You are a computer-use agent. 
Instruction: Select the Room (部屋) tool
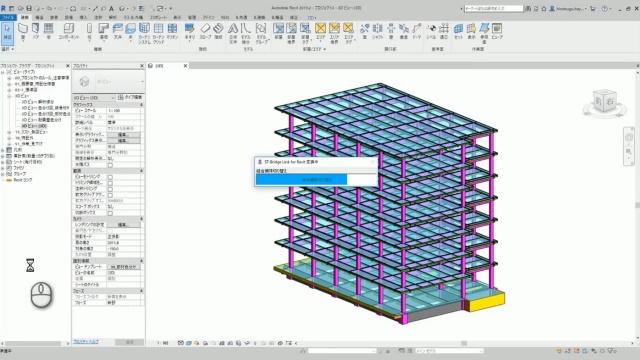point(278,31)
